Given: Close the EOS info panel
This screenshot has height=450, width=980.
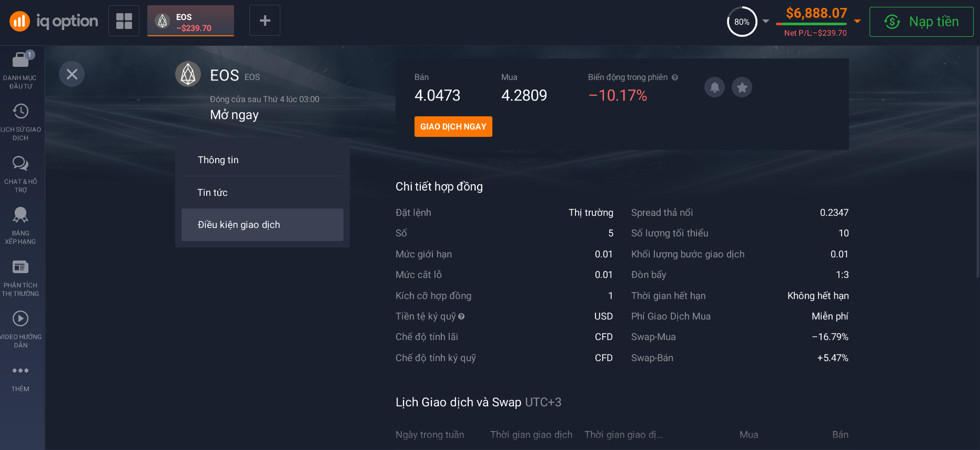Looking at the screenshot, I should [x=72, y=74].
